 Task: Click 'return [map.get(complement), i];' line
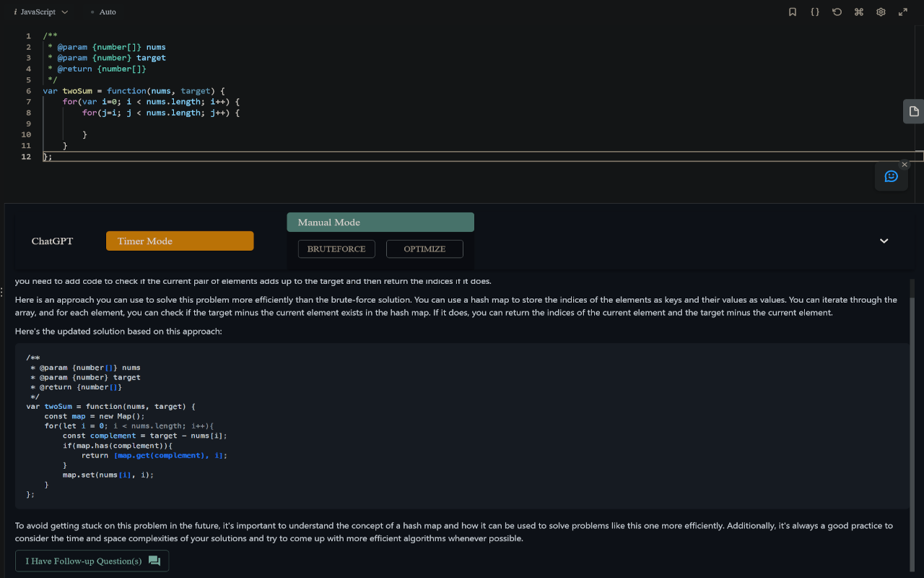coord(154,455)
